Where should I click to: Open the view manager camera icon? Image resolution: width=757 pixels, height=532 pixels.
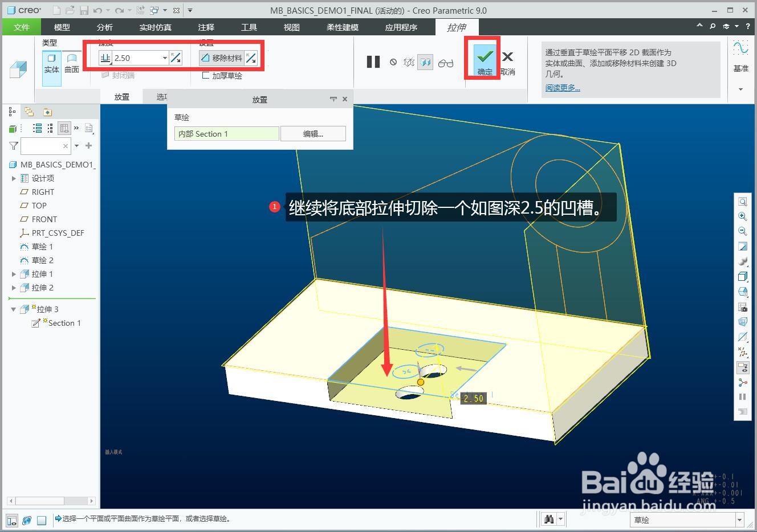pos(742,307)
